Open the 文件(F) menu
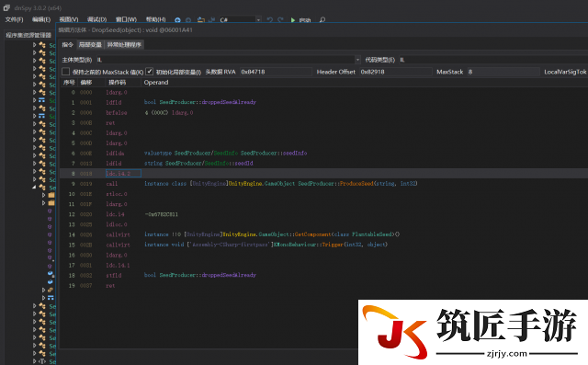Screen dimensions: 588x365 [15, 19]
